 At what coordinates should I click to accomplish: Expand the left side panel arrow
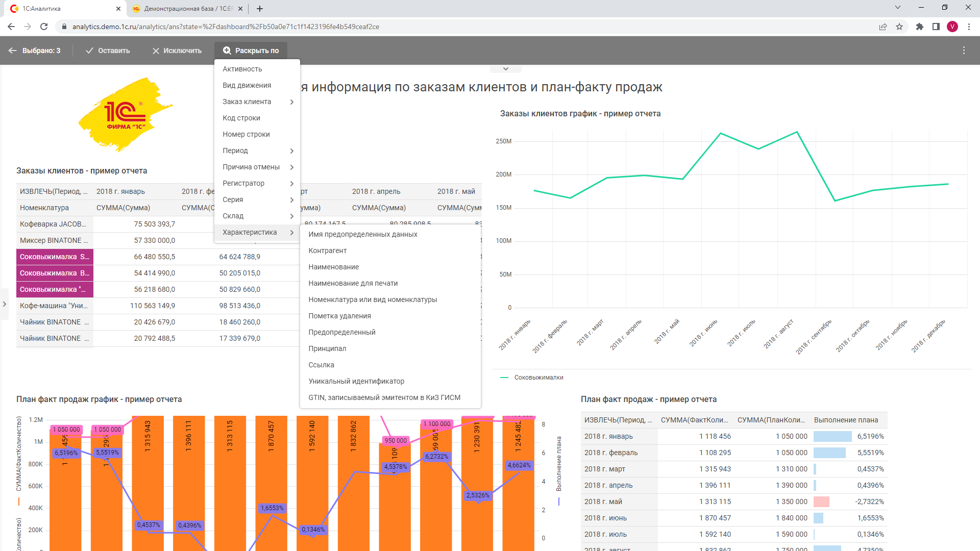point(5,304)
